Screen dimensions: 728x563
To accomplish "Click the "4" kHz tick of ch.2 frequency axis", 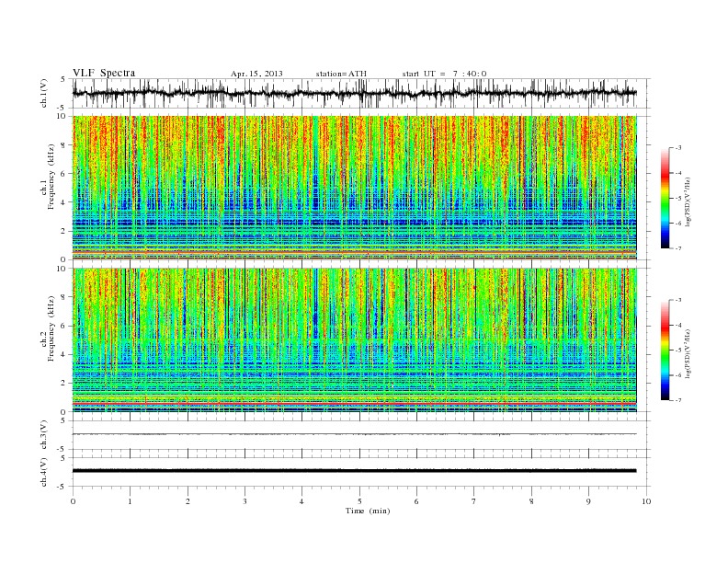I will (63, 354).
